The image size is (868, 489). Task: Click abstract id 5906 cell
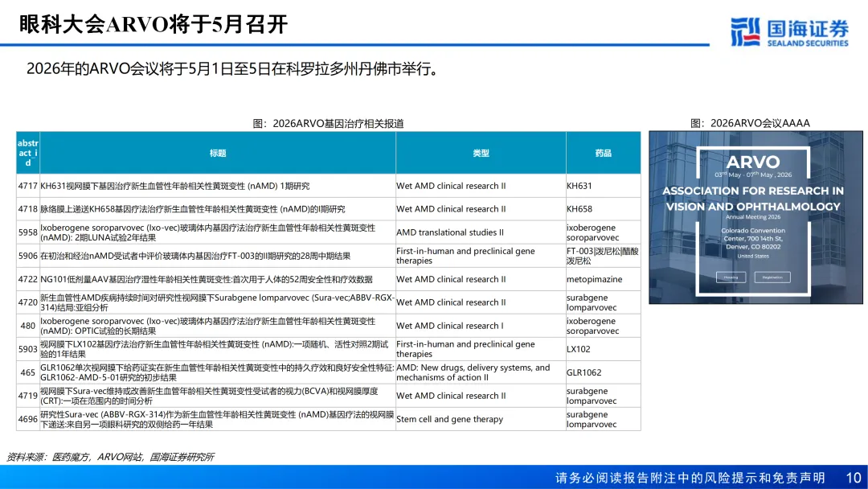tap(28, 256)
